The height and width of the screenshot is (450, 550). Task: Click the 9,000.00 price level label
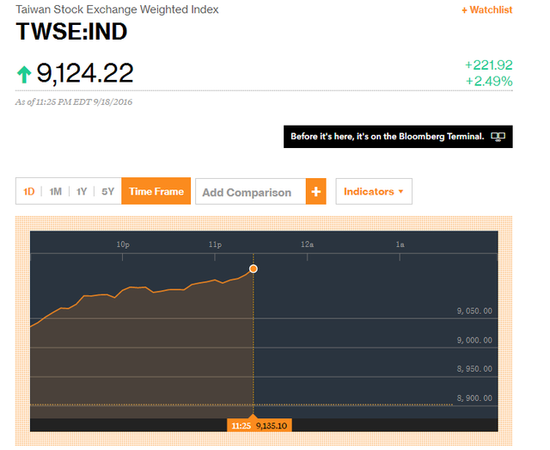(x=474, y=340)
